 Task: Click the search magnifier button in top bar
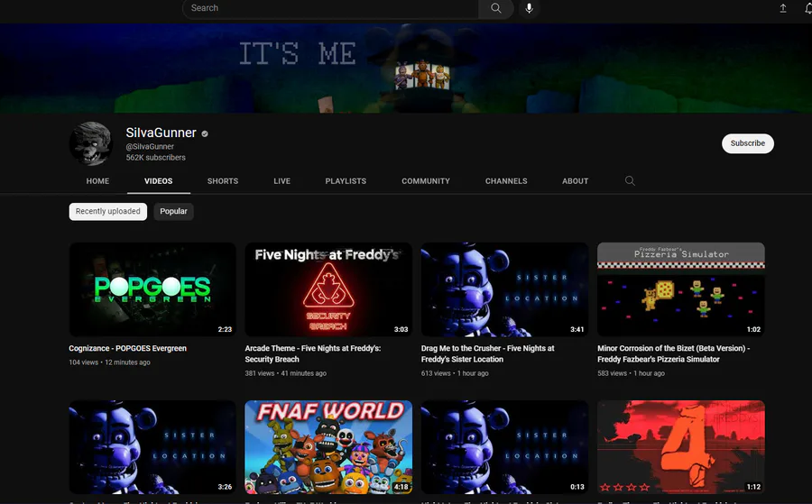(x=495, y=8)
